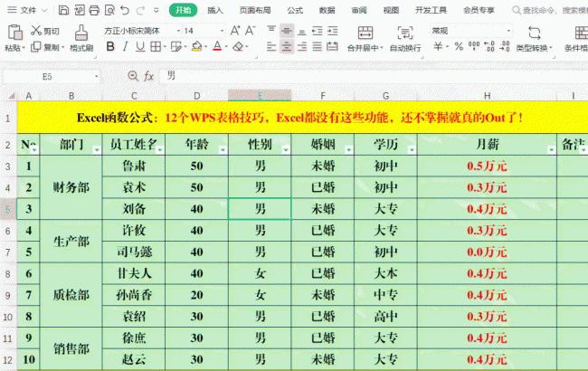Open the font size dropdown
Screen dimensions: 588x371
pos(222,31)
